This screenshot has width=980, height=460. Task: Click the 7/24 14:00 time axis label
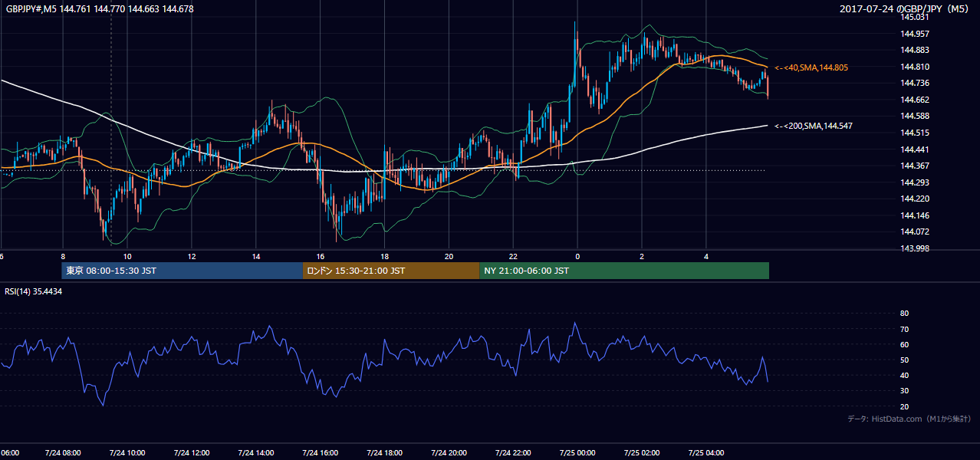click(x=256, y=452)
